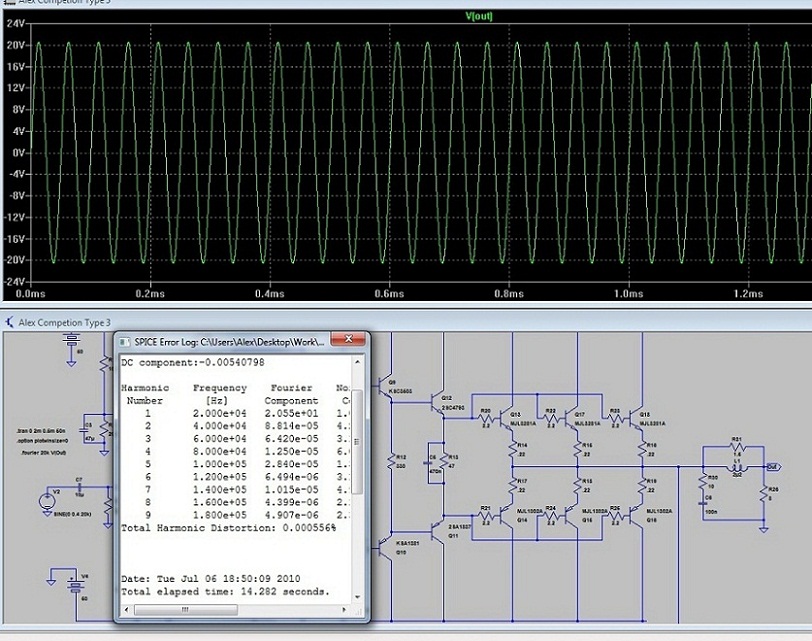Click the LTspice icon in the schematic window title
812x641 pixels.
(9, 323)
